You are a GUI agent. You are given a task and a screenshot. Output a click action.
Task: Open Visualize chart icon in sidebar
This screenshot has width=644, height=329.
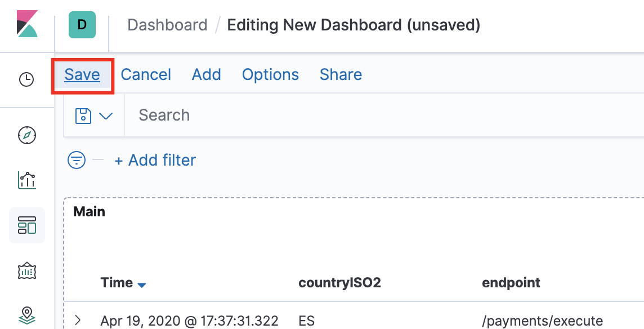(26, 180)
